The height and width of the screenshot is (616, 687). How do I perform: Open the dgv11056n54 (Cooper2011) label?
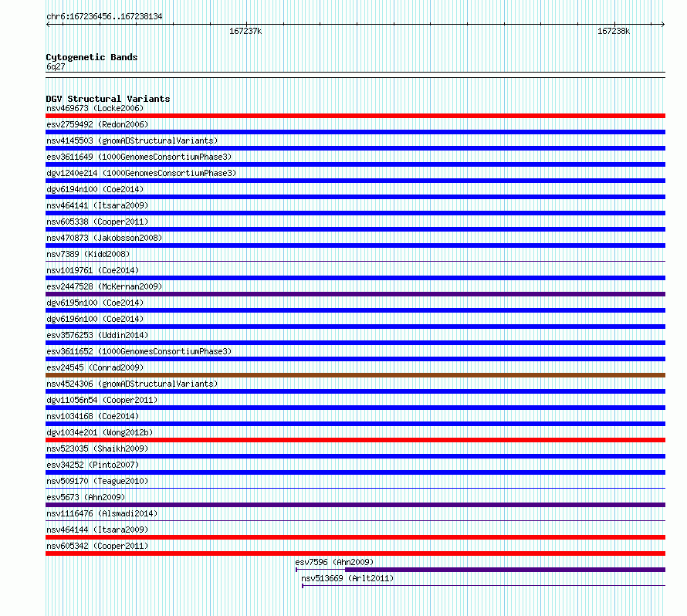point(102,400)
